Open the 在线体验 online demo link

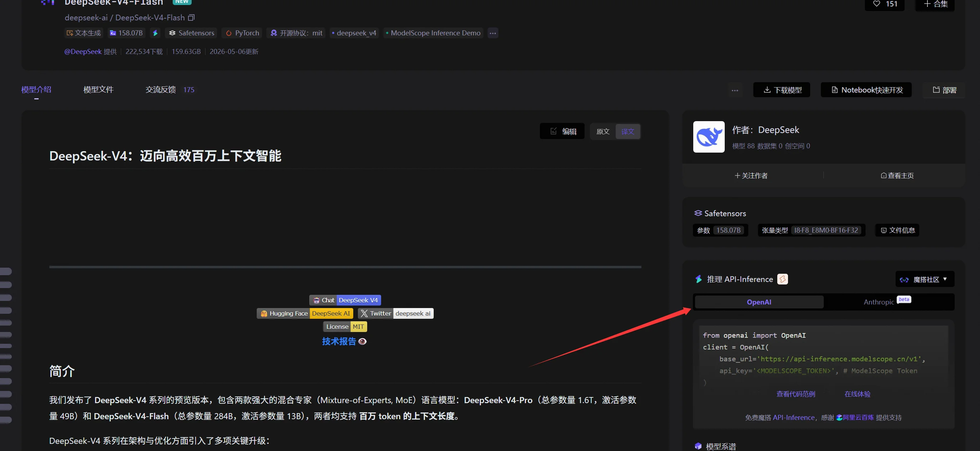click(x=857, y=394)
